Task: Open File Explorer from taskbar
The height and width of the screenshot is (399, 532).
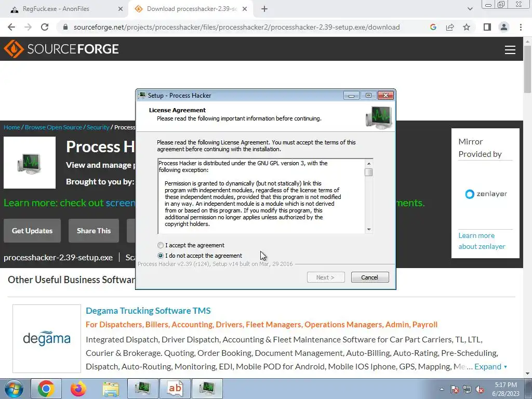Action: 111,389
